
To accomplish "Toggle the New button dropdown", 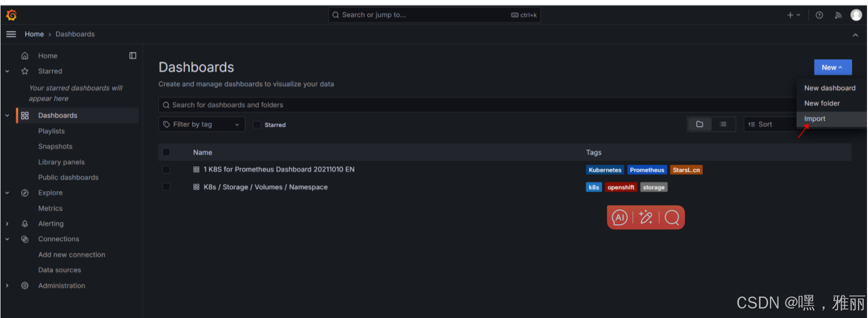I will tap(833, 67).
